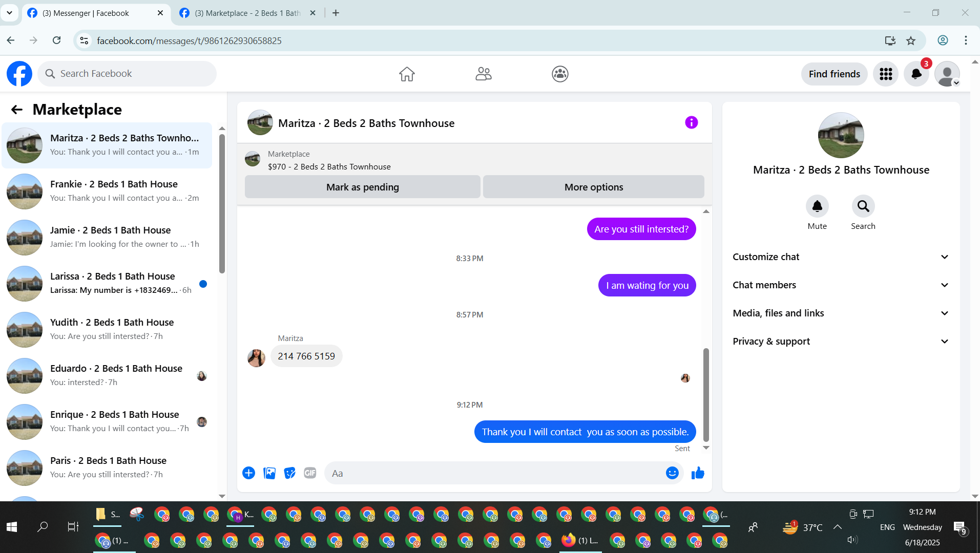Viewport: 980px width, 553px height.
Task: Open Eduardo 2 Beds 1 Bath House chat
Action: (107, 376)
